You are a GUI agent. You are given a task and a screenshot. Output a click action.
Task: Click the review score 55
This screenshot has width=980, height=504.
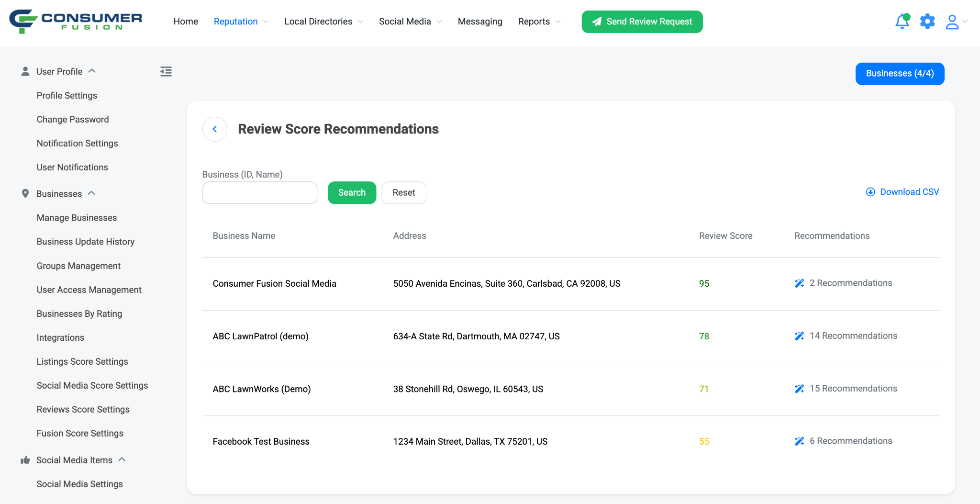coord(704,441)
